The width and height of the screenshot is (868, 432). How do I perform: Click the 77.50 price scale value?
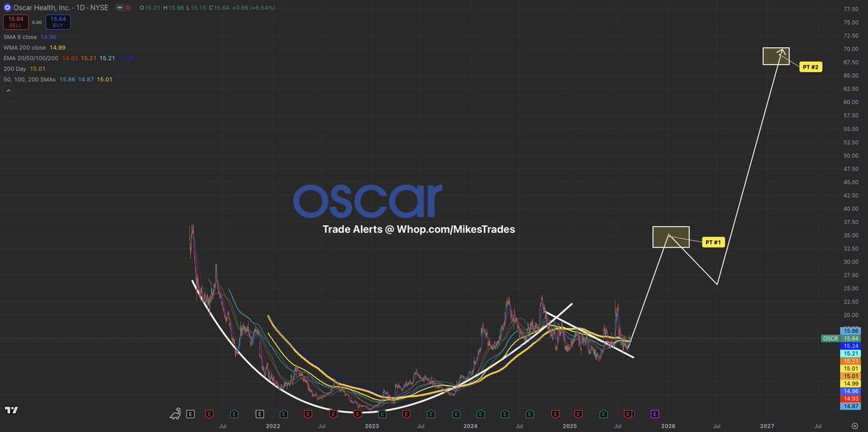850,9
